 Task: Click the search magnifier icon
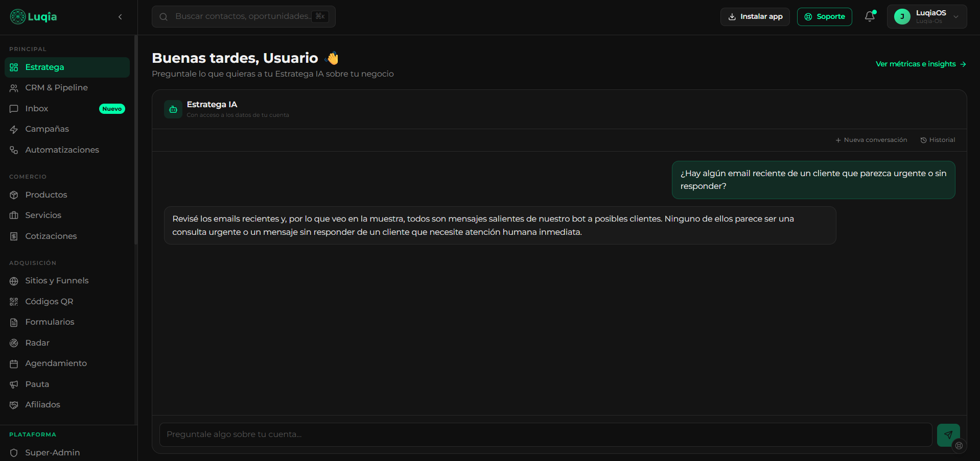[x=164, y=17]
